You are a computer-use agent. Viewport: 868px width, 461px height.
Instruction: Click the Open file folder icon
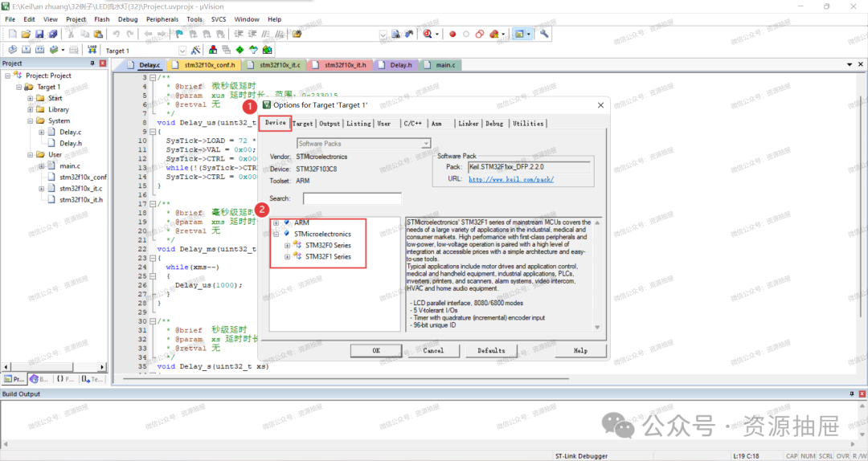[26, 34]
